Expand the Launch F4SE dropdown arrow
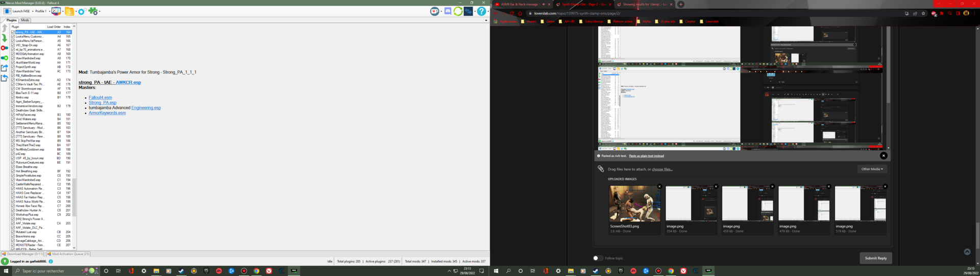Viewport: 980px width, 276px height. (x=33, y=11)
